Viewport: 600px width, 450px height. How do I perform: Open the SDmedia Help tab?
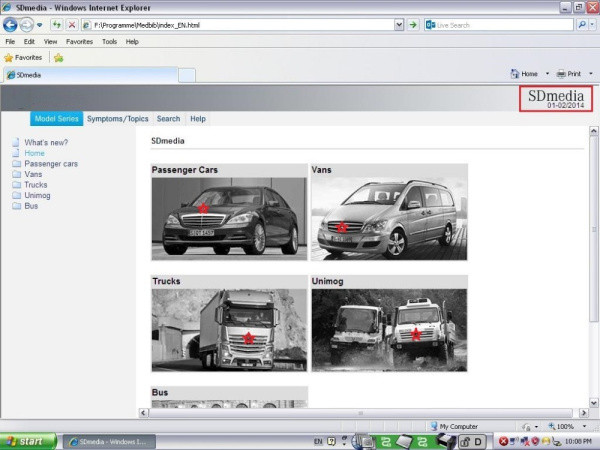(x=198, y=119)
